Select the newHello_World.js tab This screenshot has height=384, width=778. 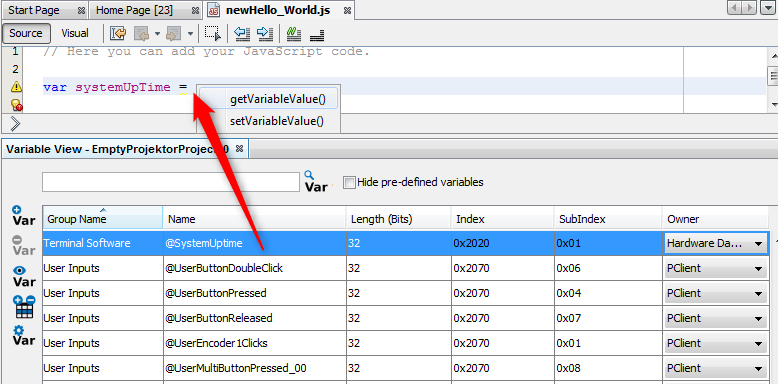278,10
